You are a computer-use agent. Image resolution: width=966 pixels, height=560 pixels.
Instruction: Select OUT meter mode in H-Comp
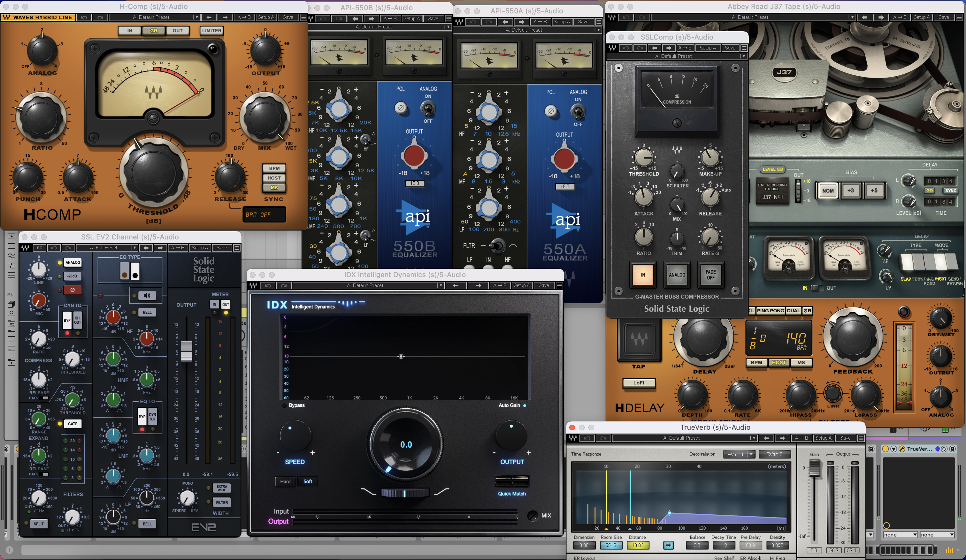click(x=178, y=31)
